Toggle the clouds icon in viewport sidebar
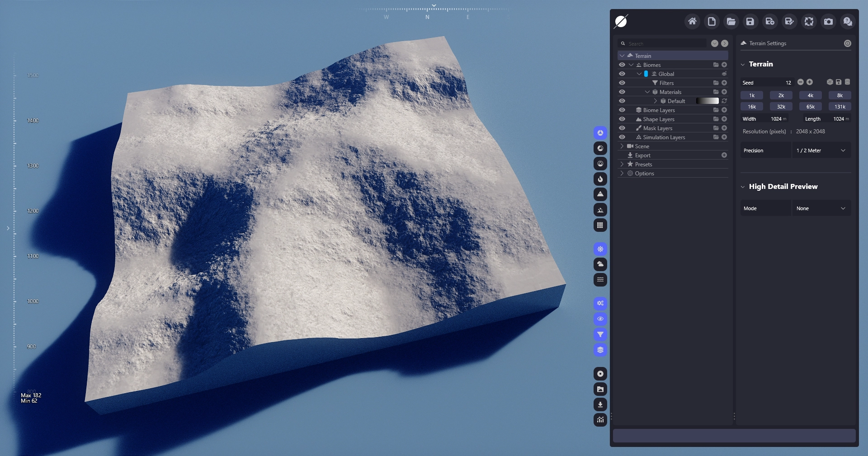Screen dimensions: 868x456 pyautogui.click(x=600, y=264)
